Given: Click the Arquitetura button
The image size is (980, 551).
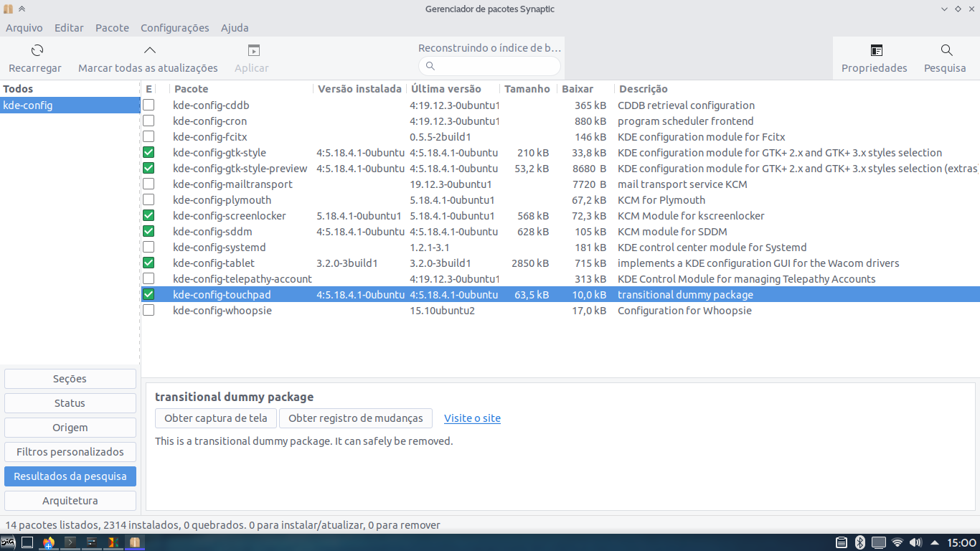Looking at the screenshot, I should (70, 501).
